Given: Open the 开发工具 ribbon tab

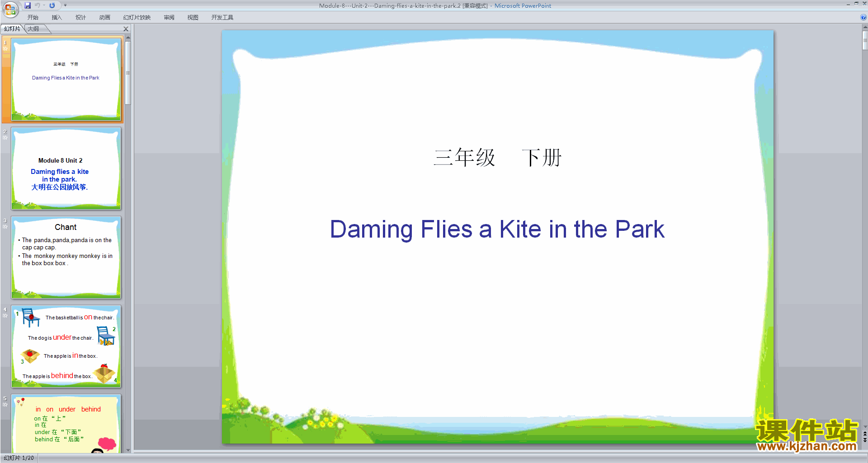Looking at the screenshot, I should coord(222,18).
